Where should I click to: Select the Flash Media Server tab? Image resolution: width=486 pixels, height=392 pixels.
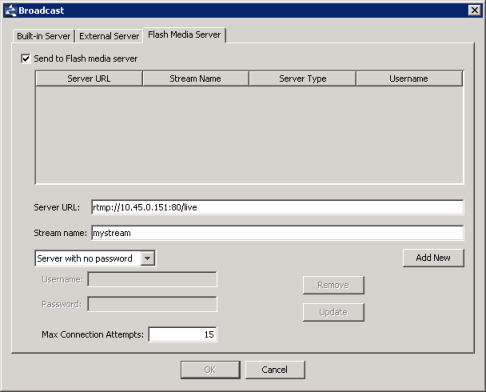click(x=184, y=35)
